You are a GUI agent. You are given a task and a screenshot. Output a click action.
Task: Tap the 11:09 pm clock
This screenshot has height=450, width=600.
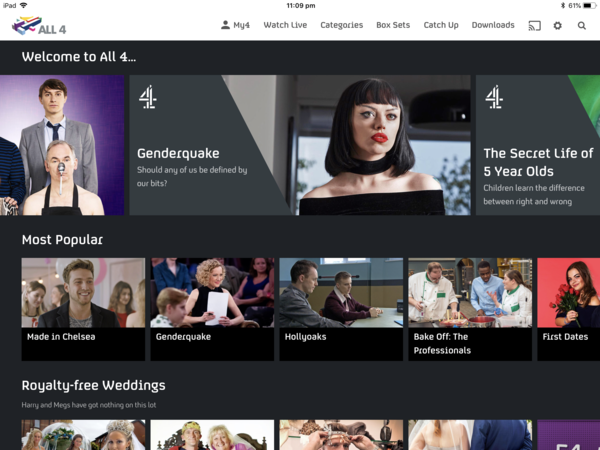tap(301, 5)
